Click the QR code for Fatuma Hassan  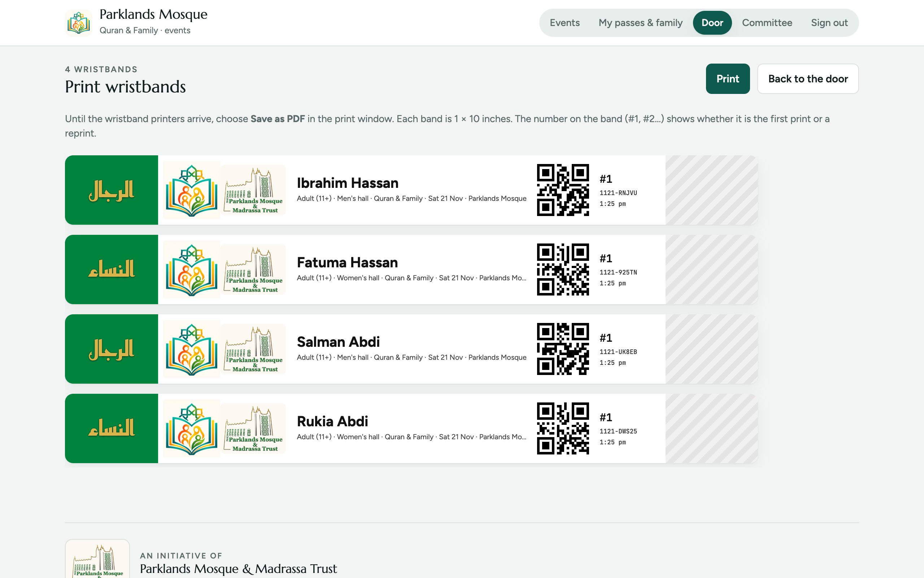[x=563, y=269]
